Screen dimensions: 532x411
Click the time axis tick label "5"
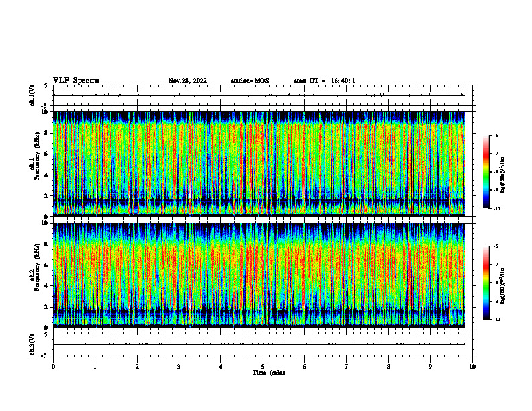tap(263, 367)
